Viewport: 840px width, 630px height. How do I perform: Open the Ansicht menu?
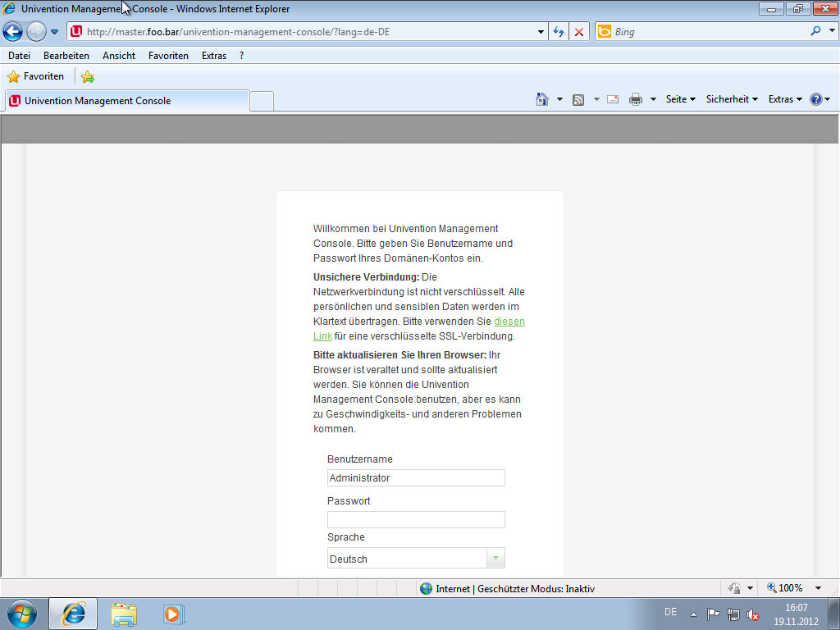click(x=119, y=56)
